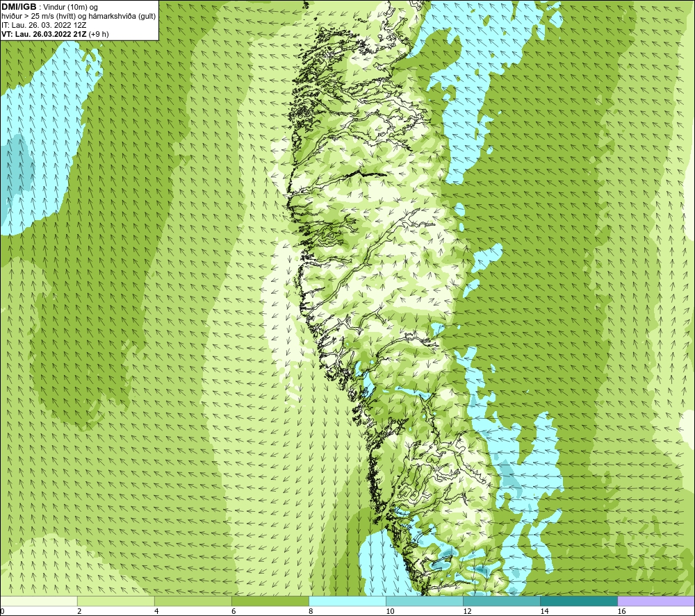Click the 'hviður > 25 m/s' legend line
The width and height of the screenshot is (695, 616).
pyautogui.click(x=79, y=17)
